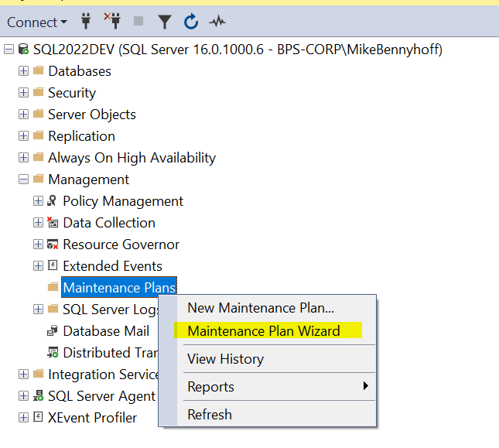This screenshot has width=499, height=448.
Task: Collapse the SQL2022DEV server node
Action: pos(9,50)
